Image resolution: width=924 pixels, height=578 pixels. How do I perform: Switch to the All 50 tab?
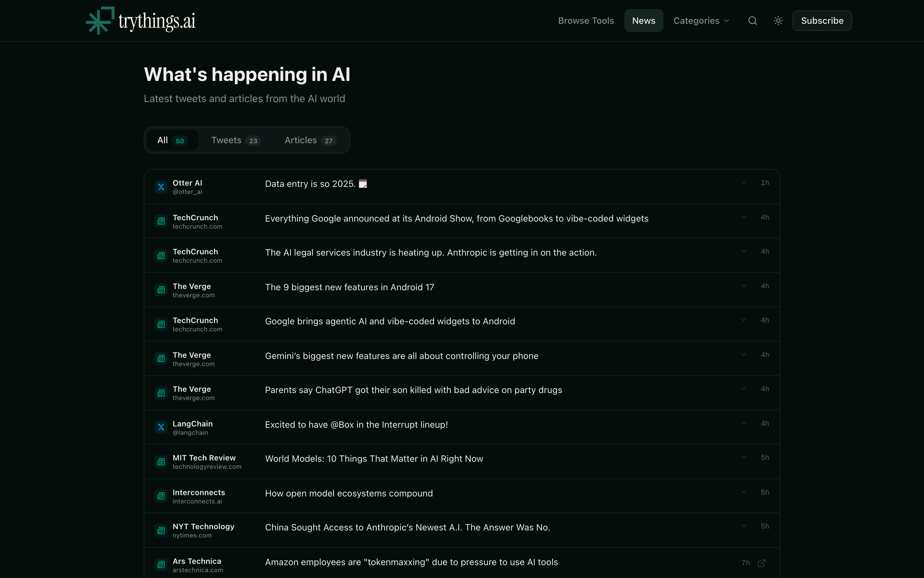pos(172,140)
